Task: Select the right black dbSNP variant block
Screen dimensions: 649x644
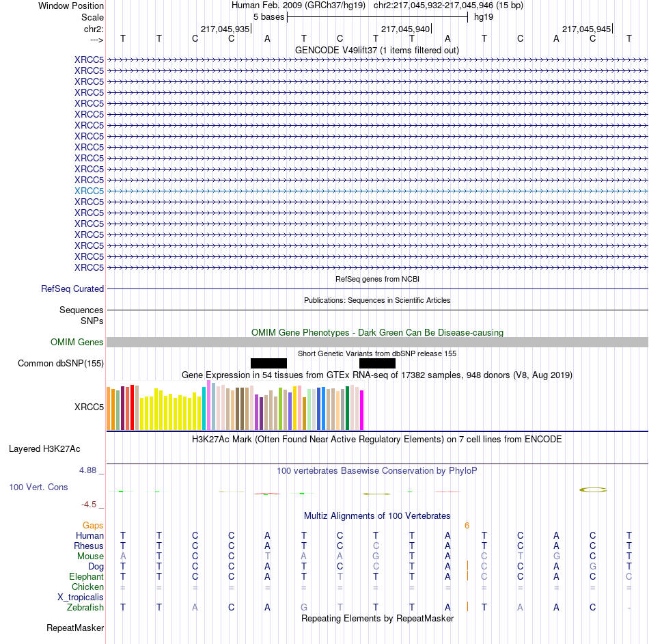Action: [x=377, y=363]
